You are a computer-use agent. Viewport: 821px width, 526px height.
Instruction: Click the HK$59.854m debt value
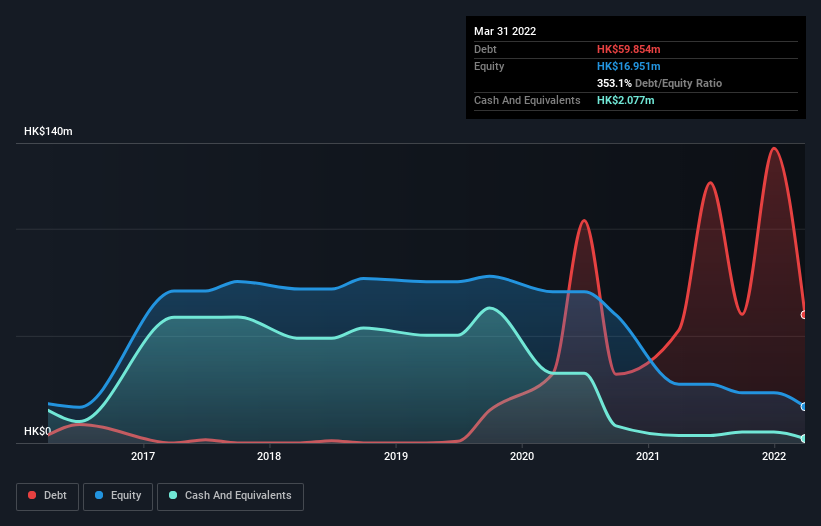coord(628,49)
